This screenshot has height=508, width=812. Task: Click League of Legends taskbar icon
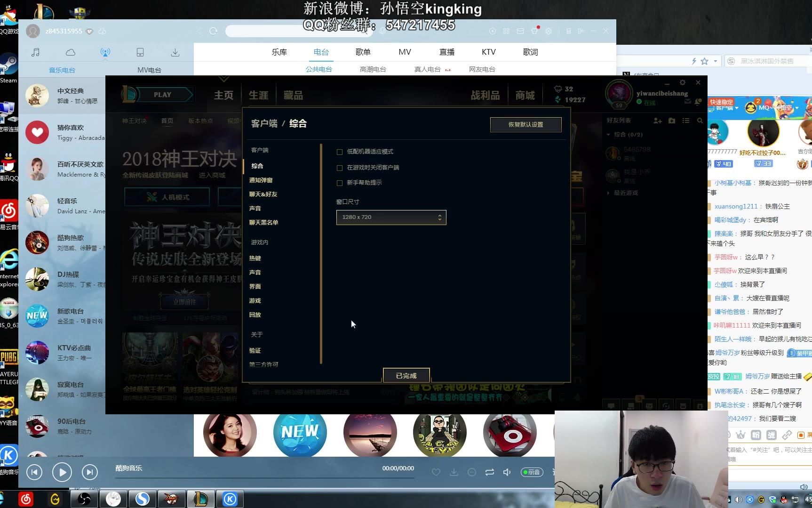point(201,499)
